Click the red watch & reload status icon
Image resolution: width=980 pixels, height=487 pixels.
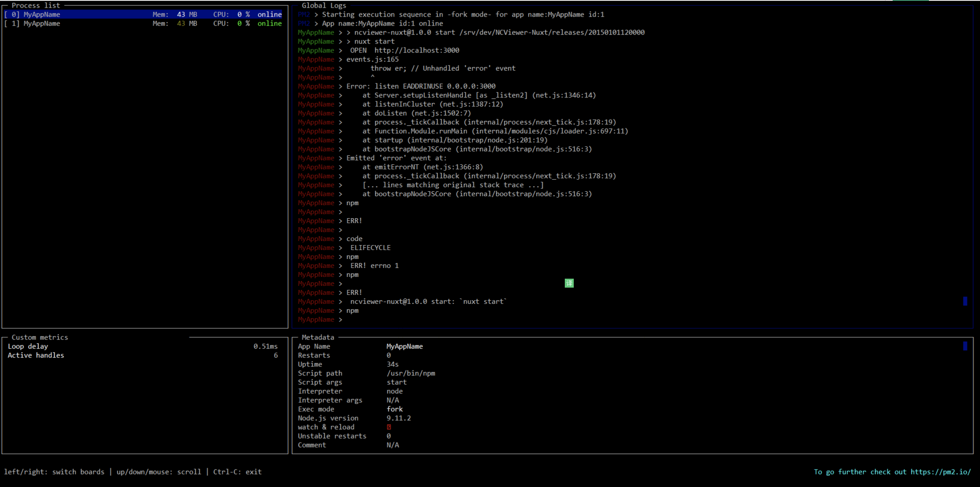(x=389, y=427)
